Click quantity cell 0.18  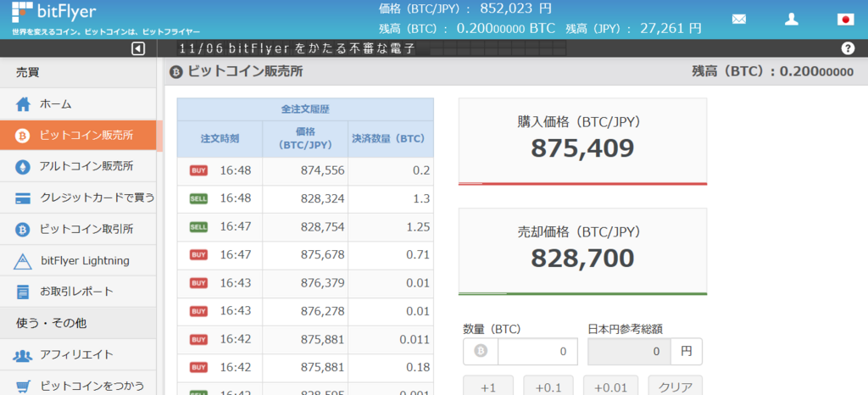pyautogui.click(x=391, y=367)
